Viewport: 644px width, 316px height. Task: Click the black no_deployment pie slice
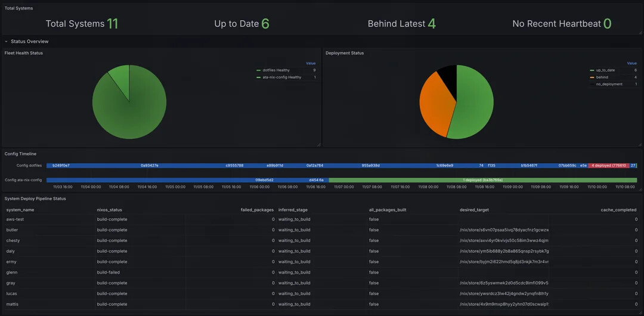point(448,75)
